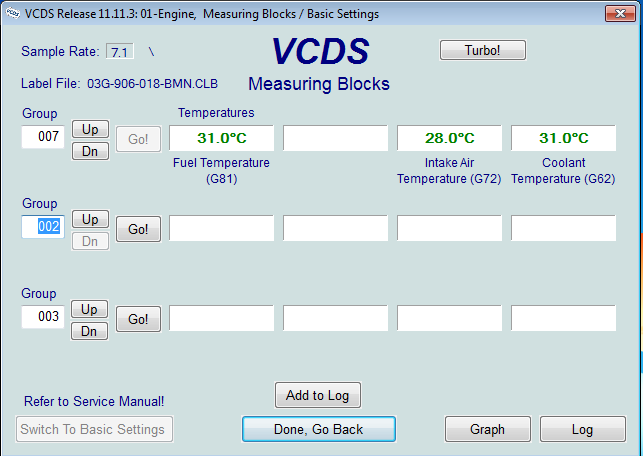Image resolution: width=643 pixels, height=456 pixels.
Task: Close the Measuring Blocks window
Action: point(620,14)
